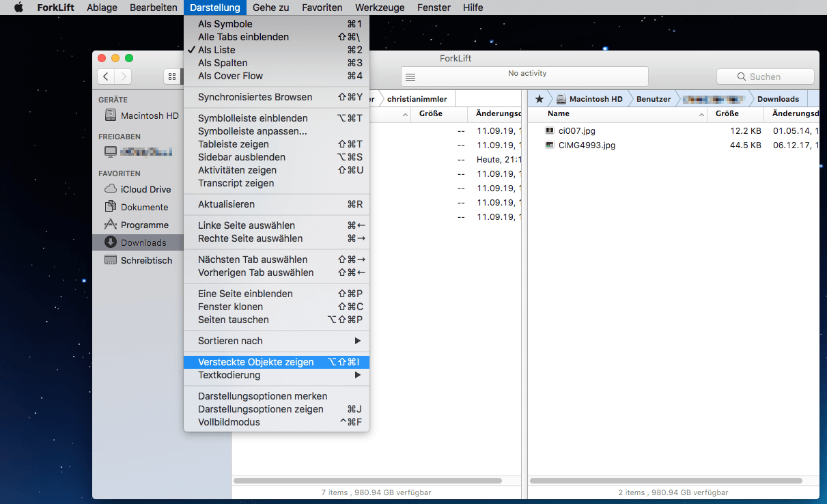The height and width of the screenshot is (504, 827).
Task: Click the favorites star in right pane
Action: [x=539, y=99]
